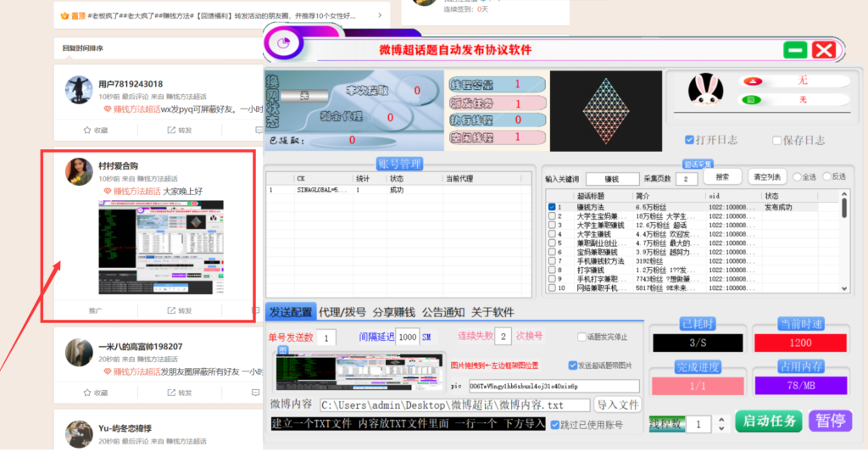Toggle the 打开日志 checkbox
Image resolution: width=868 pixels, height=452 pixels.
point(690,140)
